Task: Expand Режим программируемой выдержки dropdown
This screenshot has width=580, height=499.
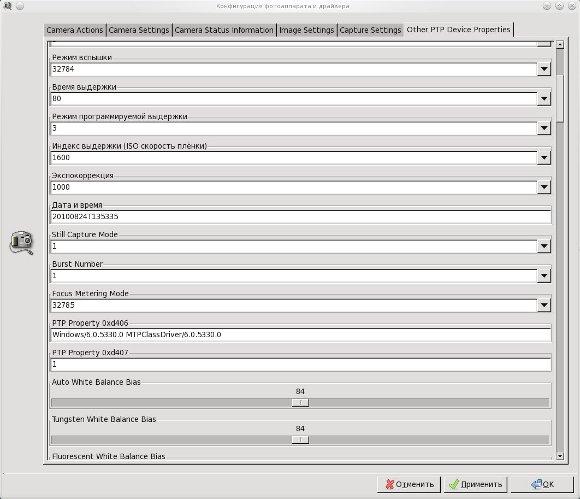Action: (x=544, y=128)
